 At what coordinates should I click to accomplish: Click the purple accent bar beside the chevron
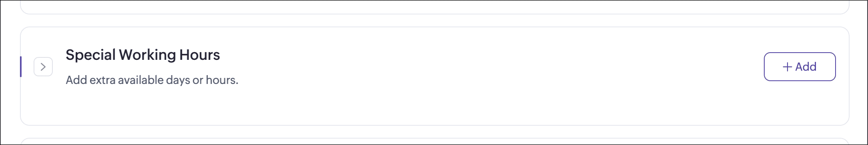point(21,67)
